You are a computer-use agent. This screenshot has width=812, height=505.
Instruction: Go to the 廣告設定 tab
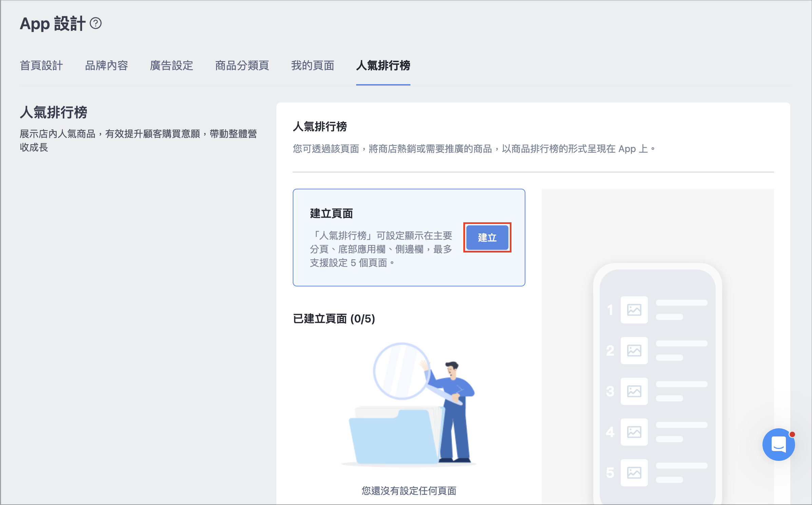point(172,66)
